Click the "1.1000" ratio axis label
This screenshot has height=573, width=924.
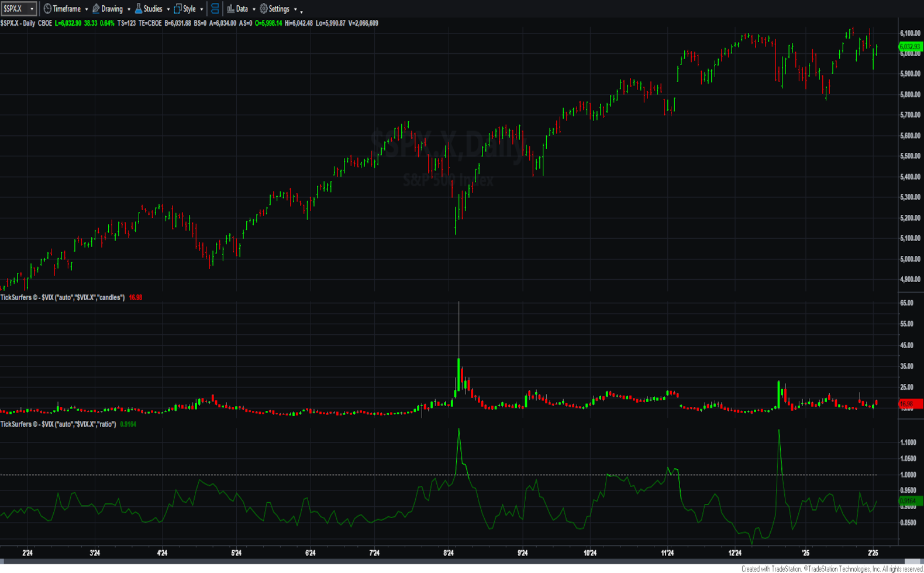tap(908, 443)
